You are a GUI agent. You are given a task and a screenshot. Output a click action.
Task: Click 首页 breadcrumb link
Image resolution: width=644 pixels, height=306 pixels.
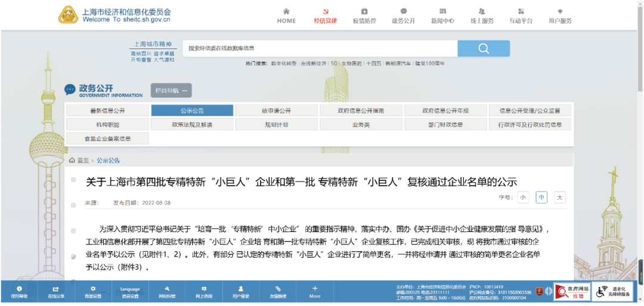click(83, 160)
